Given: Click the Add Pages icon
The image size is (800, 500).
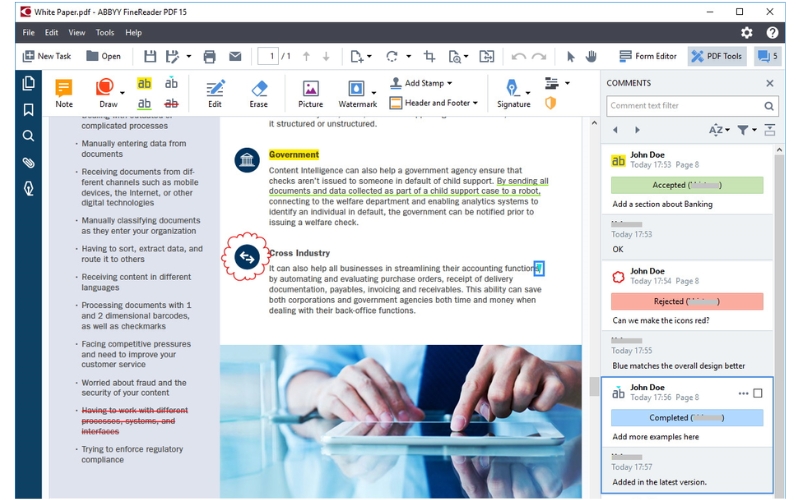Looking at the screenshot, I should (x=357, y=56).
